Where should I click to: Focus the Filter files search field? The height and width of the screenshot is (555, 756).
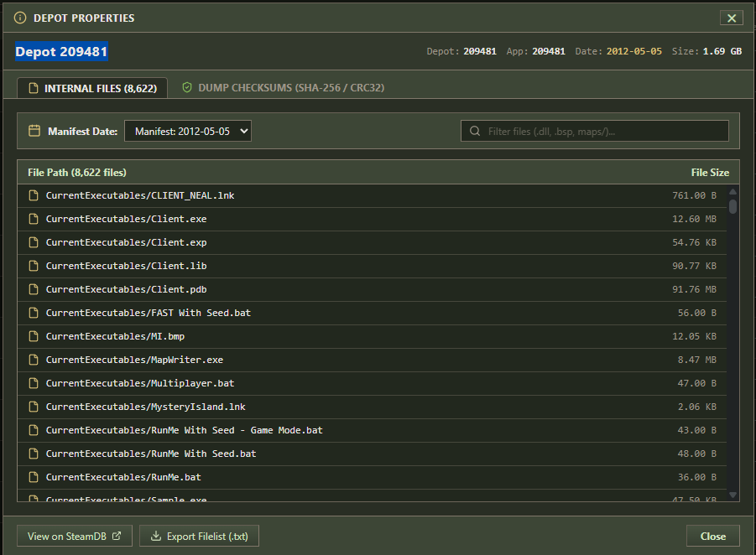click(x=595, y=131)
